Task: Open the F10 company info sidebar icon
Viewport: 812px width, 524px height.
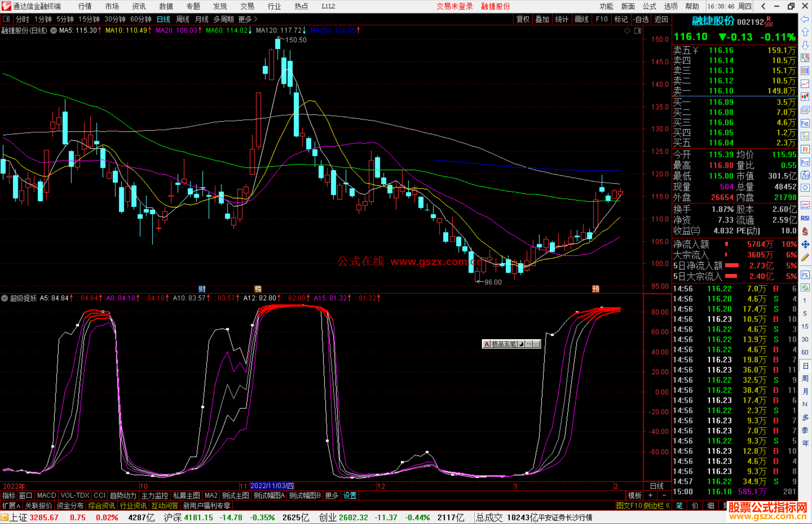Action: tap(805, 124)
